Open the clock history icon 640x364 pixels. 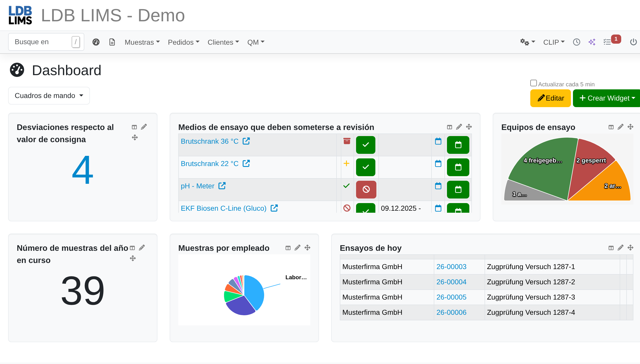(577, 42)
